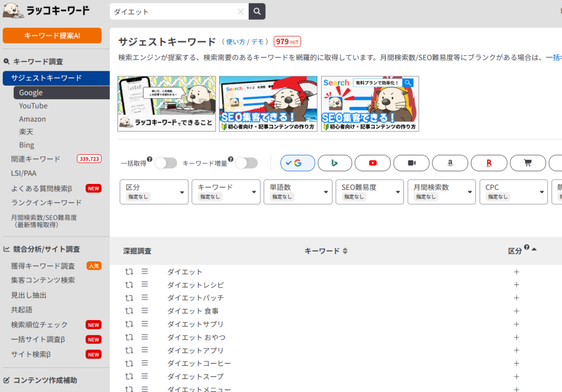The width and height of the screenshot is (562, 392).
Task: Open 関連キーワード in the sidebar
Action: point(36,159)
